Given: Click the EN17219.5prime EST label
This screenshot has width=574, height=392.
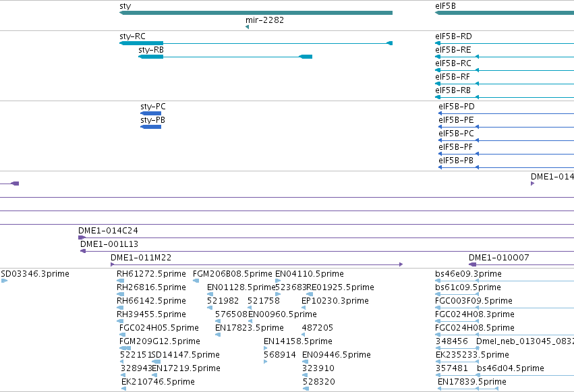Looking at the screenshot, I should [x=186, y=368].
